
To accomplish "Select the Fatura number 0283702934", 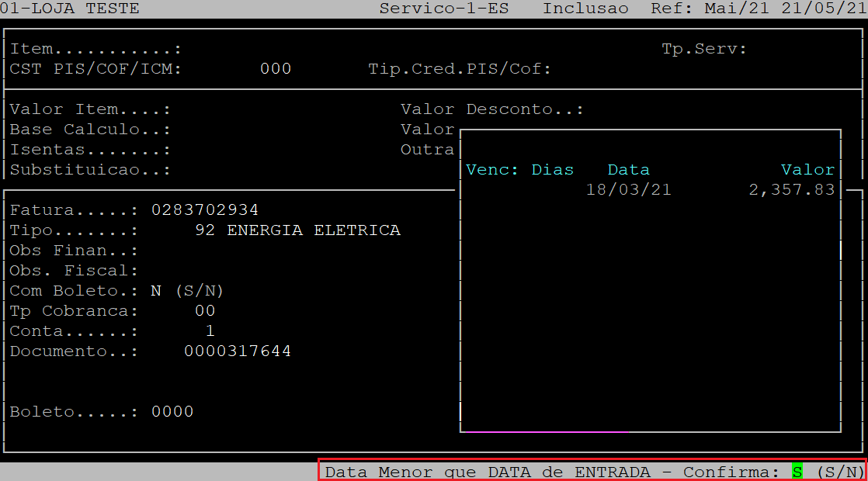I will (205, 210).
